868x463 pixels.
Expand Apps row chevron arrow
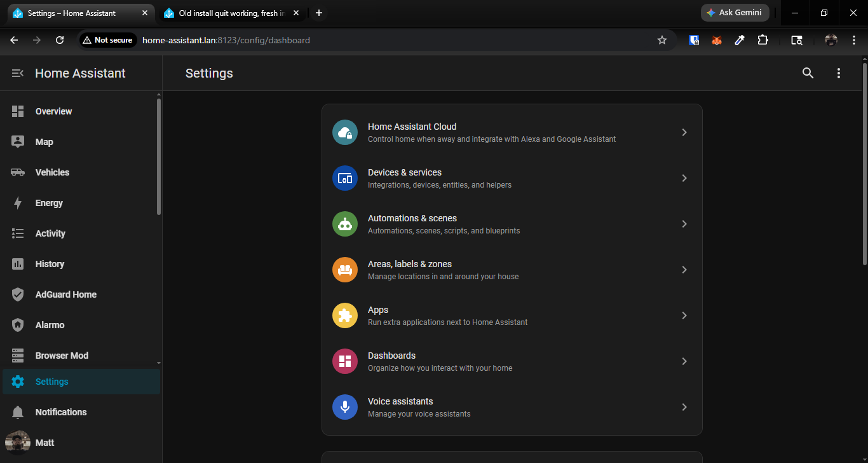(x=684, y=315)
